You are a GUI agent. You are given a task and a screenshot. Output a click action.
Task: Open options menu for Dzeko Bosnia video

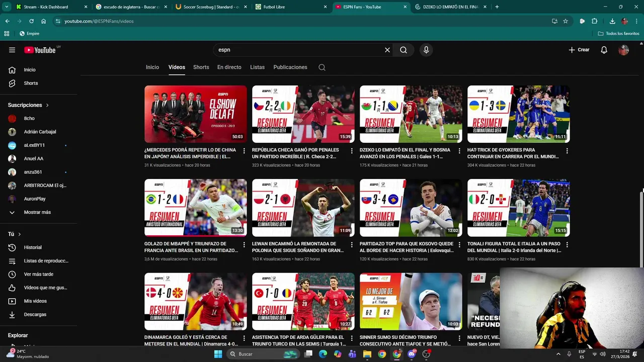(459, 151)
